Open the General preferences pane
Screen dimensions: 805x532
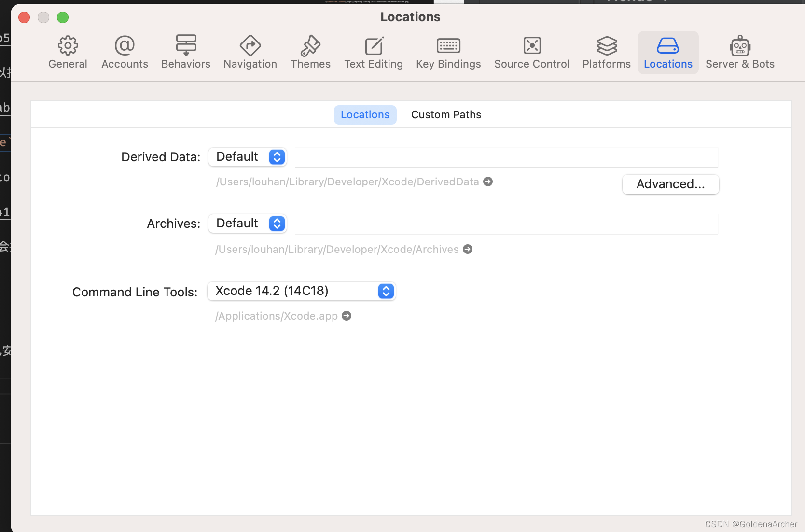(x=68, y=52)
